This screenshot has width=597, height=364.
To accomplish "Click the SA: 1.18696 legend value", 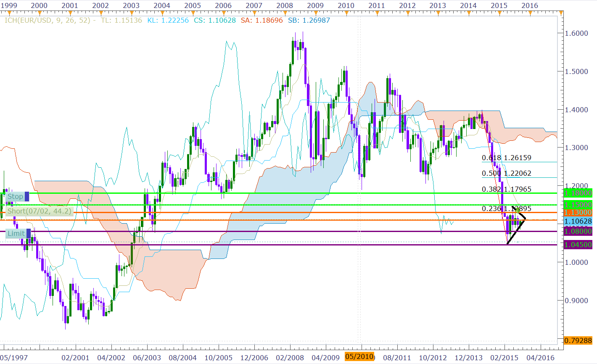I will [262, 20].
